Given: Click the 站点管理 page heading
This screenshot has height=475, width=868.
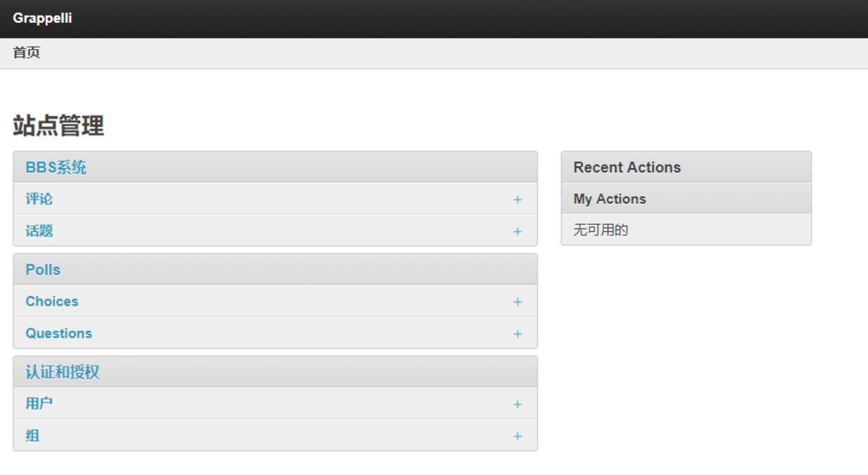Looking at the screenshot, I should pyautogui.click(x=58, y=126).
